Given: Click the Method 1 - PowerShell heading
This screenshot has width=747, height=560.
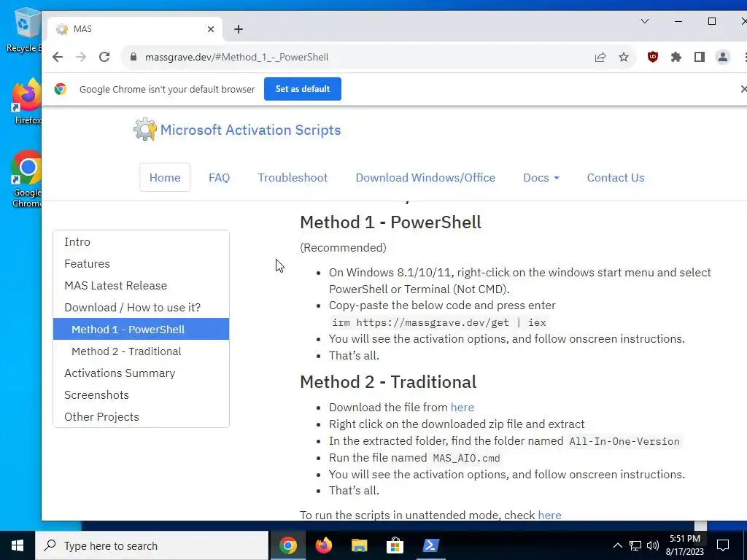Looking at the screenshot, I should (391, 222).
